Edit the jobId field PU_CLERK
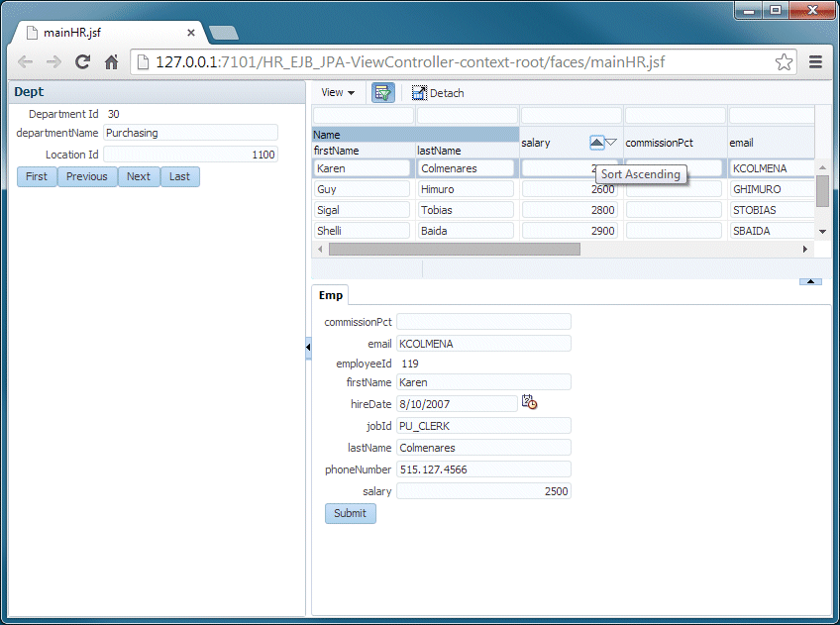 (483, 426)
